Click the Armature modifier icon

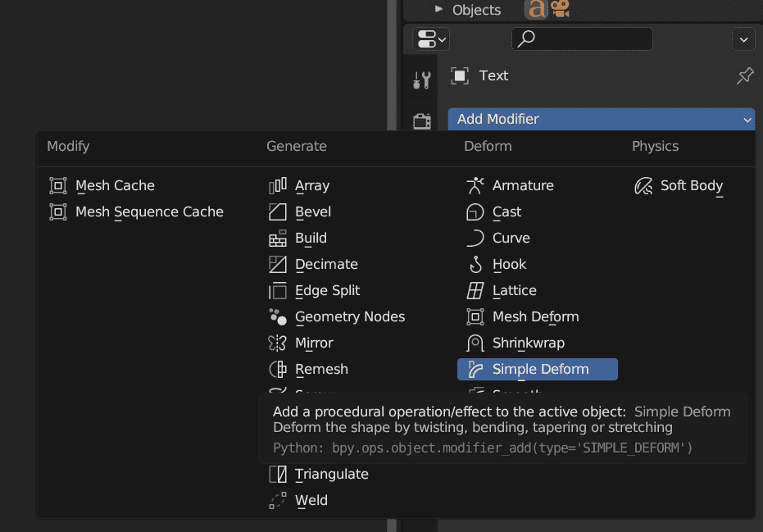coord(475,185)
